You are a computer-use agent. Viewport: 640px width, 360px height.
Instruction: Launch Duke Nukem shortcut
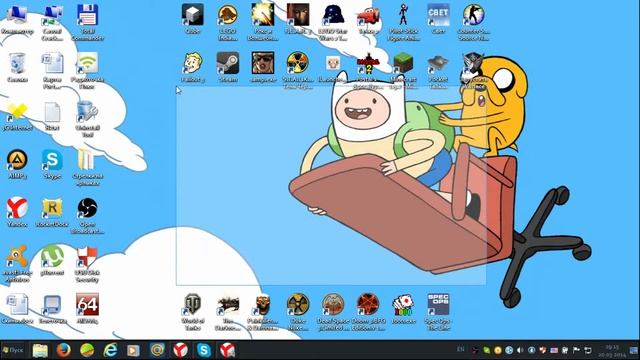[298, 312]
